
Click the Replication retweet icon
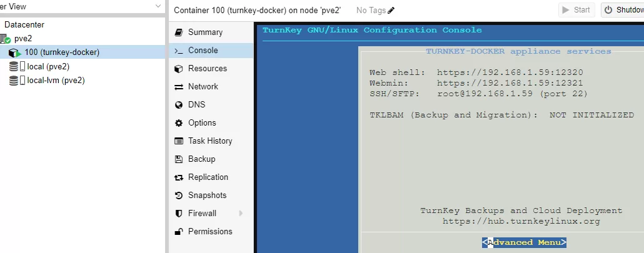coord(179,177)
